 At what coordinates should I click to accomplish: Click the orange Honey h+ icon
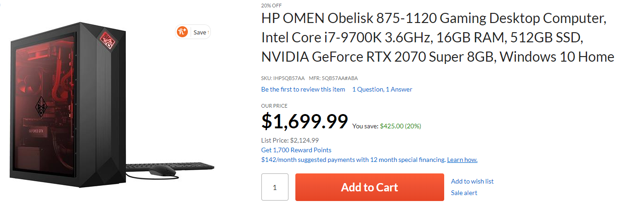[x=182, y=32]
